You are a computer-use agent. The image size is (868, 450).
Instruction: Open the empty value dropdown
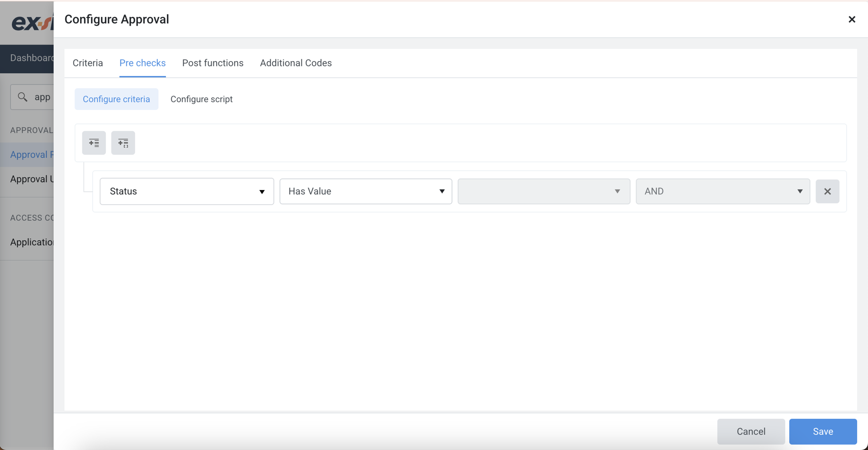pyautogui.click(x=544, y=191)
